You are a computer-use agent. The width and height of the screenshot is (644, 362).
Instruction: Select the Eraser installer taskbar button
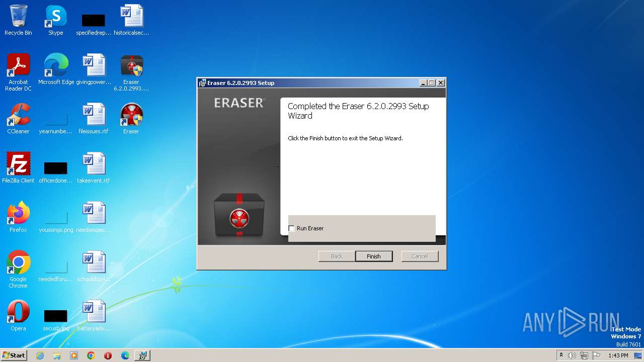tap(142, 355)
